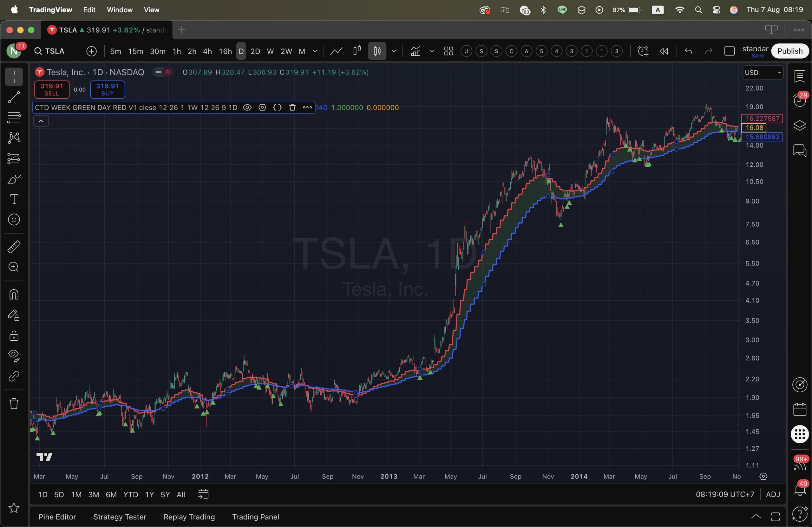This screenshot has width=812, height=527.
Task: Open the USD currency dropdown
Action: [x=763, y=73]
